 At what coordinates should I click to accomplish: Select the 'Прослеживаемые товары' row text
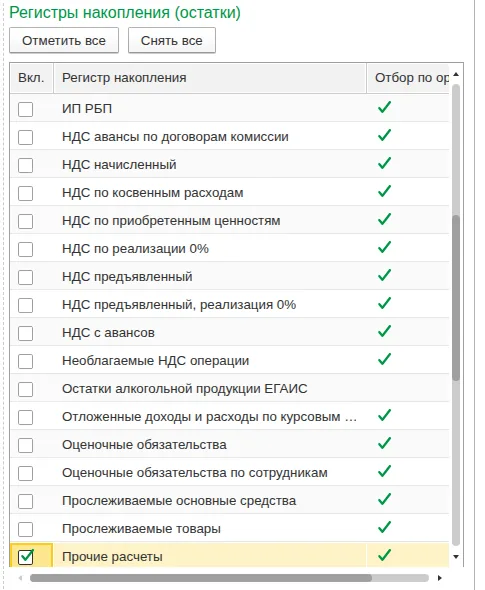pyautogui.click(x=141, y=529)
